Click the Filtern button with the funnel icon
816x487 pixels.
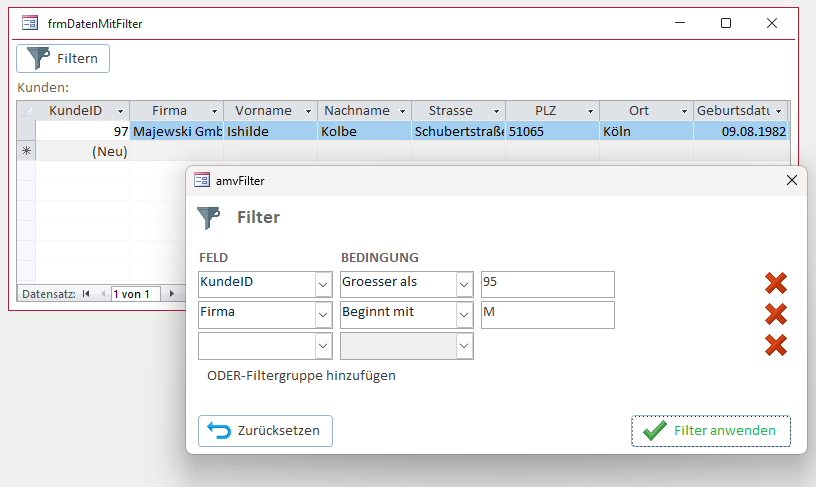[63, 58]
